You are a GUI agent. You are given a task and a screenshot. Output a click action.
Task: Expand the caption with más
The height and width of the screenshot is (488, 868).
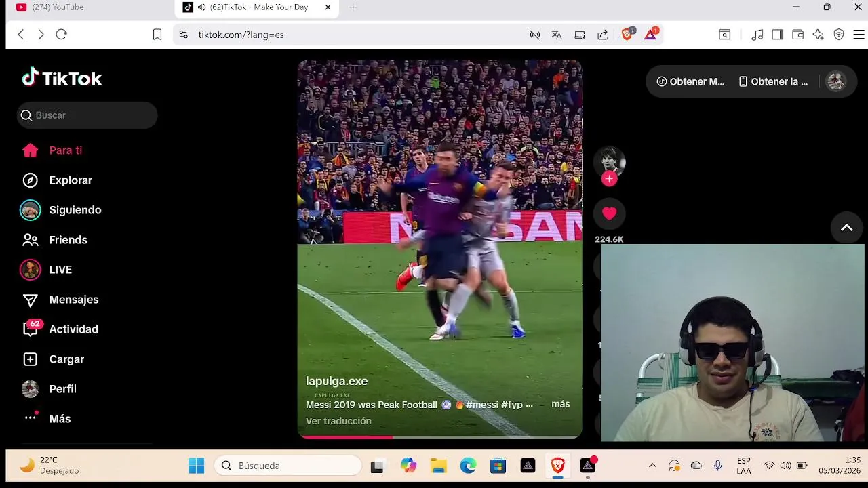click(x=560, y=404)
